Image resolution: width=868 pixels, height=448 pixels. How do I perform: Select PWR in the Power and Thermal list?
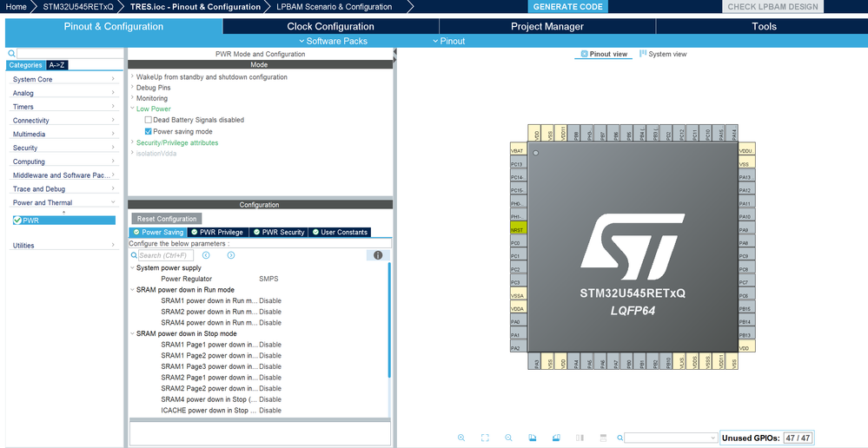64,221
